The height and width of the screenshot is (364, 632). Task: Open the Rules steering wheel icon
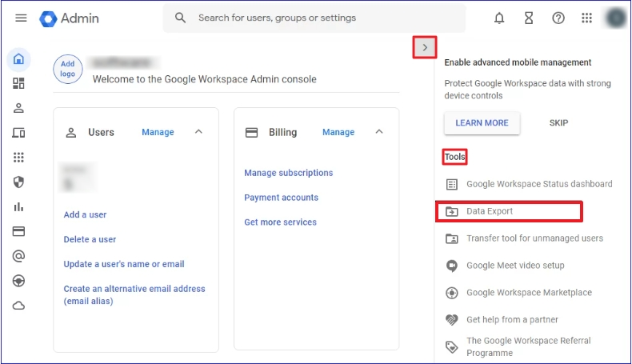(18, 281)
